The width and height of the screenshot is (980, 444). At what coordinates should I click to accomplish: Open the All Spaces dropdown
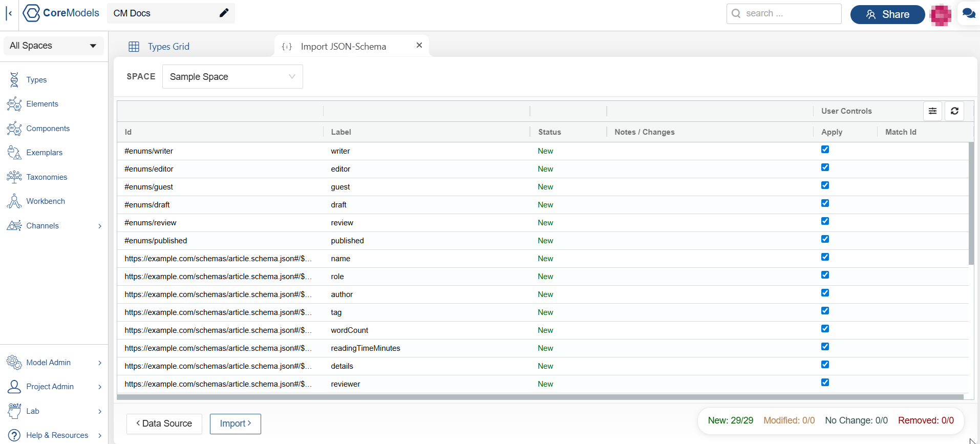pyautogui.click(x=53, y=46)
